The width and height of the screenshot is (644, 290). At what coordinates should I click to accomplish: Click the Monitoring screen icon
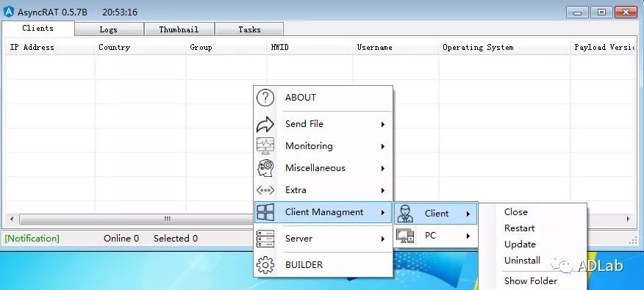click(x=265, y=146)
